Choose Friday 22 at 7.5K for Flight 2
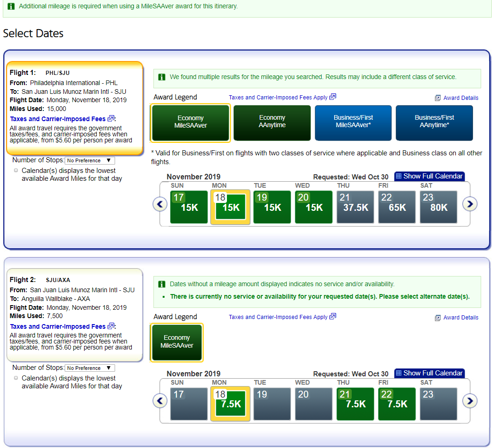Viewport: 495px width, 448px height. point(397,404)
